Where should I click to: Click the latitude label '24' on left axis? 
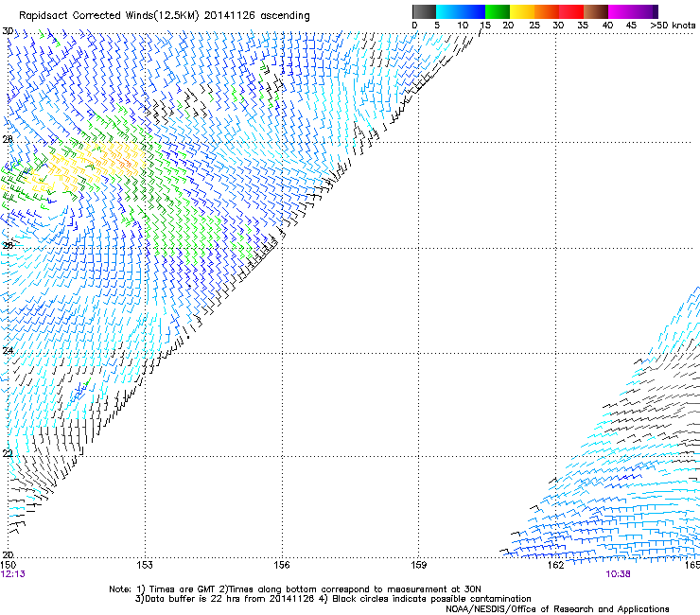pyautogui.click(x=8, y=351)
